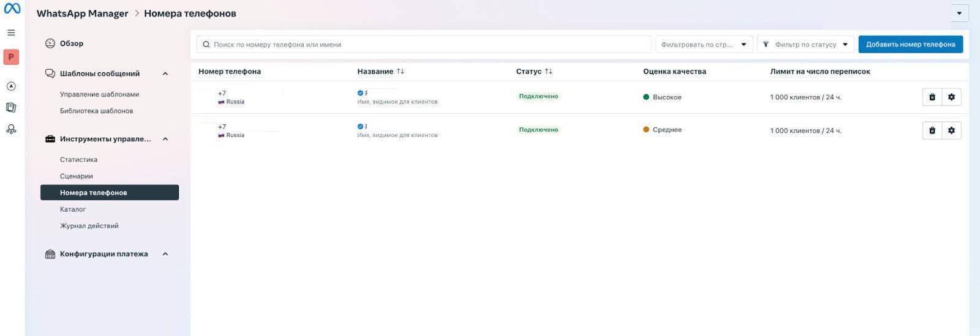
Task: Open the top-right account dropdown arrow
Action: (959, 13)
